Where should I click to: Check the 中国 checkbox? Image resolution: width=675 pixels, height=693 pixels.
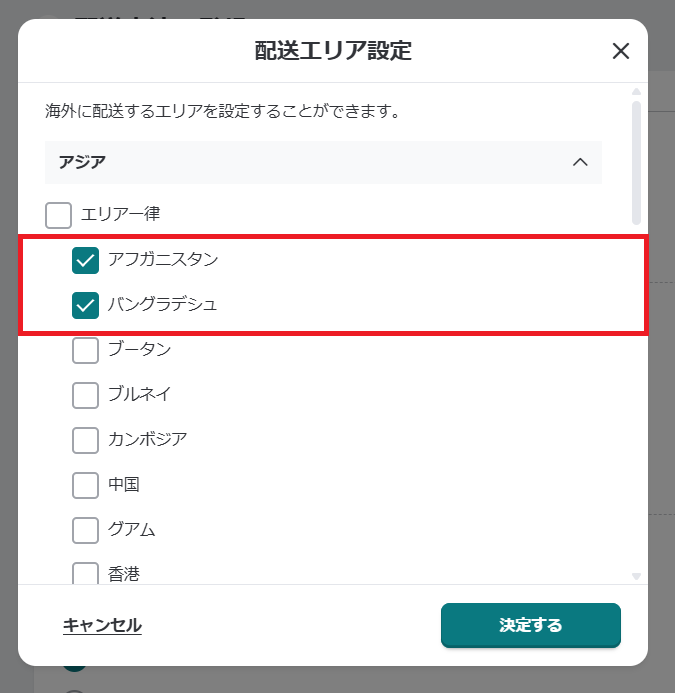tap(86, 484)
